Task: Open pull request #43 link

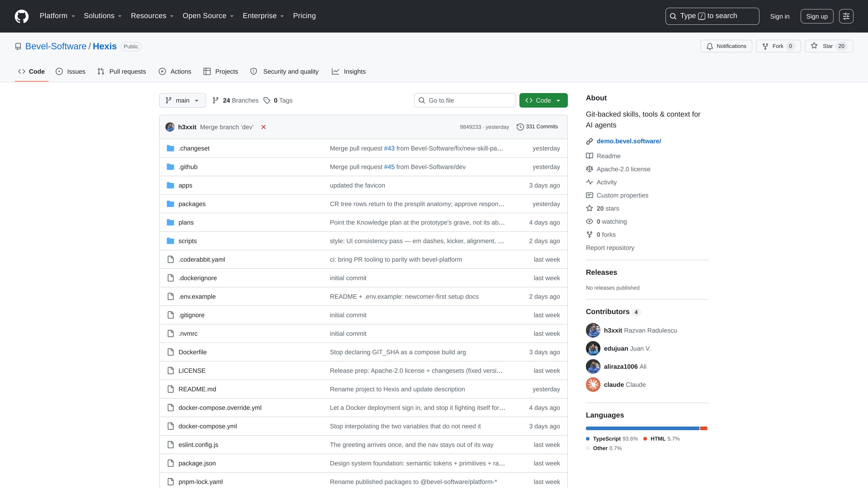Action: (389, 148)
